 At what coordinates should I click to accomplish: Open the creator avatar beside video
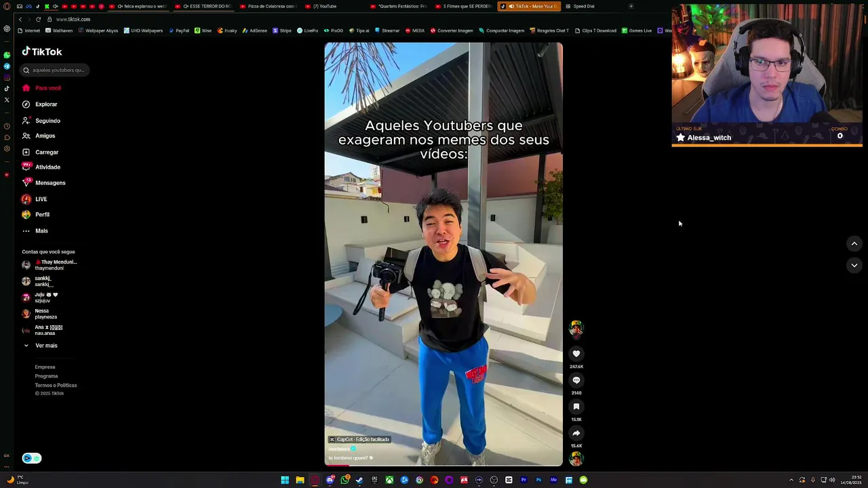576,329
